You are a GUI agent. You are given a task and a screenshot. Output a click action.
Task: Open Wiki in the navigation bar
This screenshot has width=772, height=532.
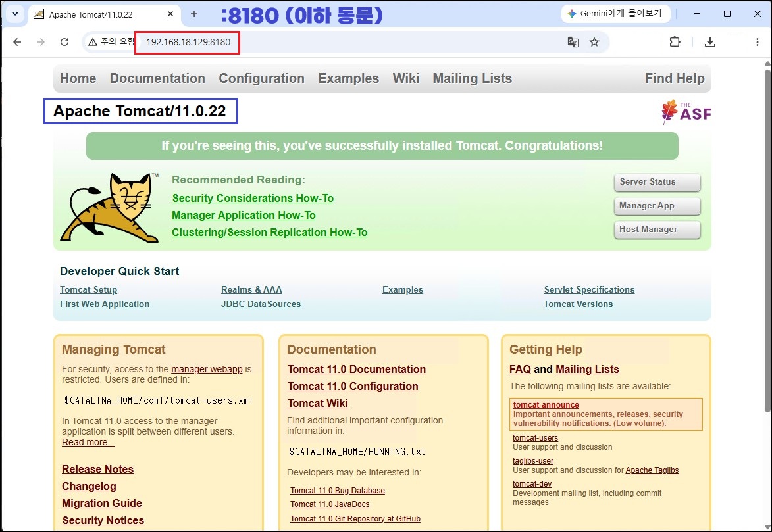(406, 78)
